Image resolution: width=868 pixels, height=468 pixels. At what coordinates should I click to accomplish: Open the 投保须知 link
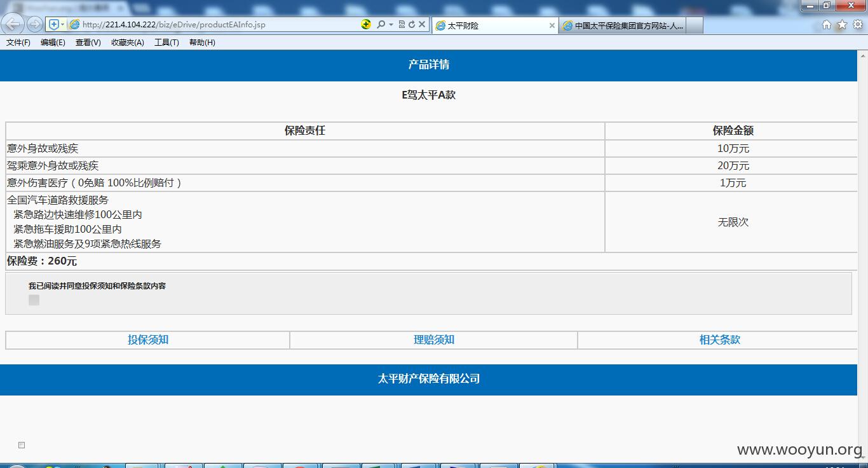(x=148, y=340)
